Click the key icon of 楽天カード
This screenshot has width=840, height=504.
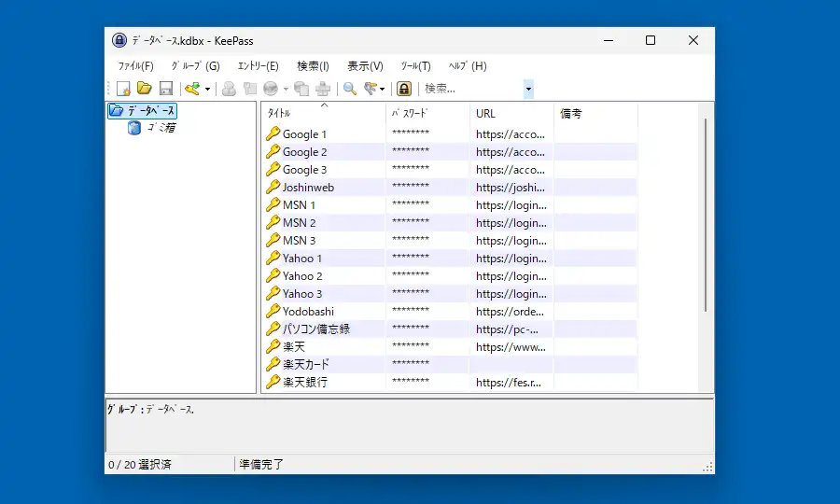point(273,364)
